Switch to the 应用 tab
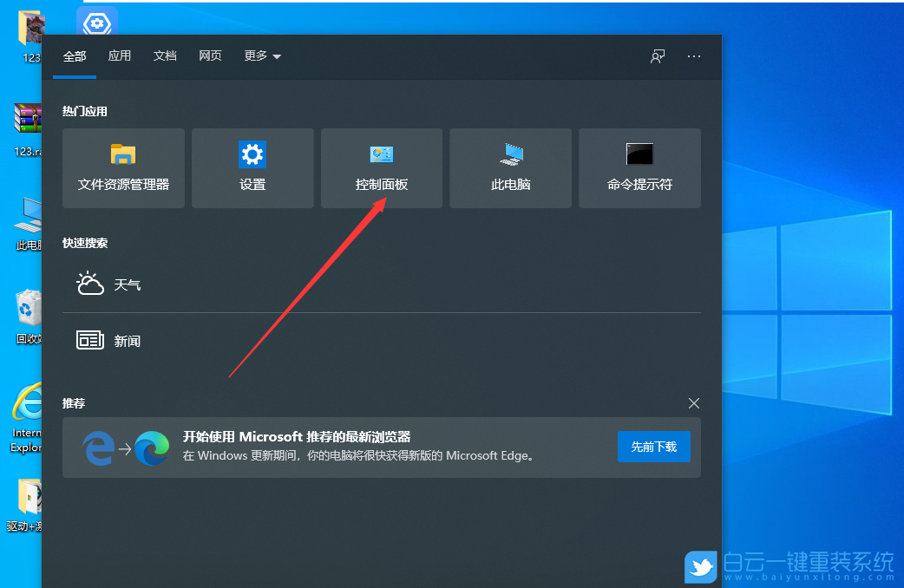 pos(120,56)
